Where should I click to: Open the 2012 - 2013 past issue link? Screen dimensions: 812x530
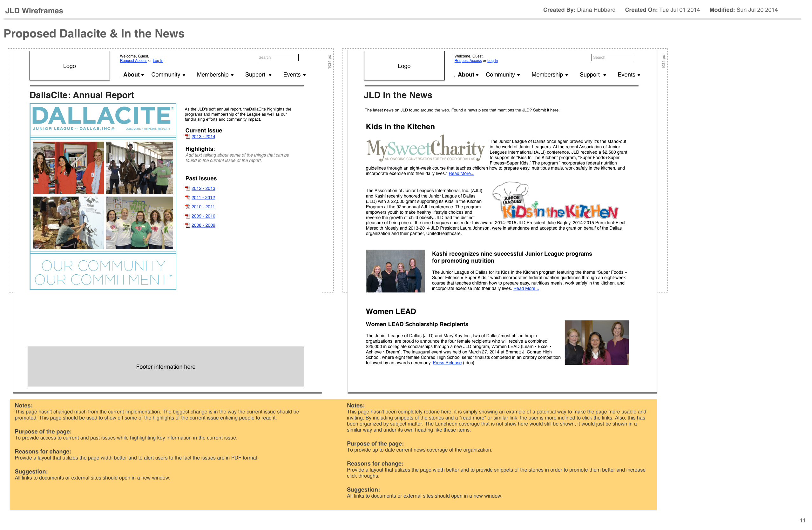pyautogui.click(x=203, y=189)
